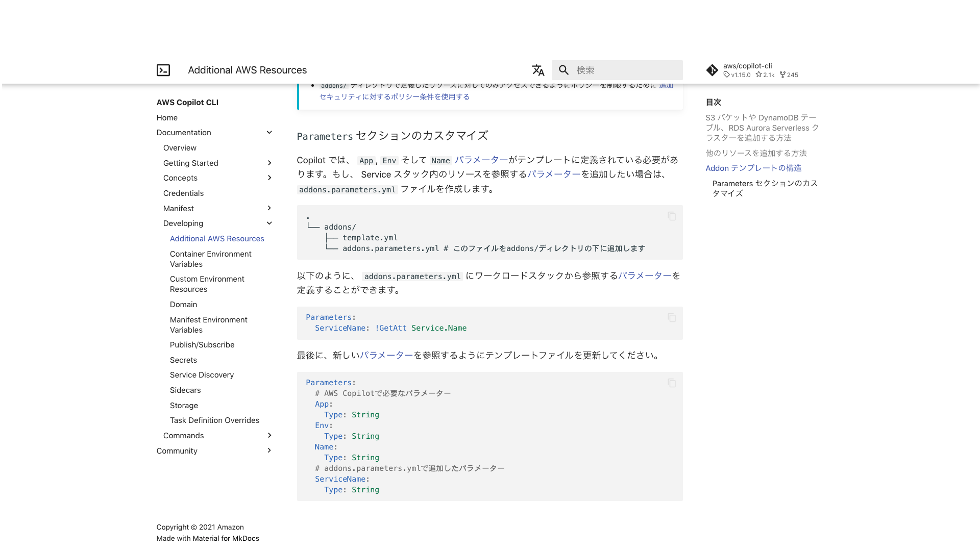980x551 pixels.
Task: Collapse the Developing section chevron
Action: 269,223
